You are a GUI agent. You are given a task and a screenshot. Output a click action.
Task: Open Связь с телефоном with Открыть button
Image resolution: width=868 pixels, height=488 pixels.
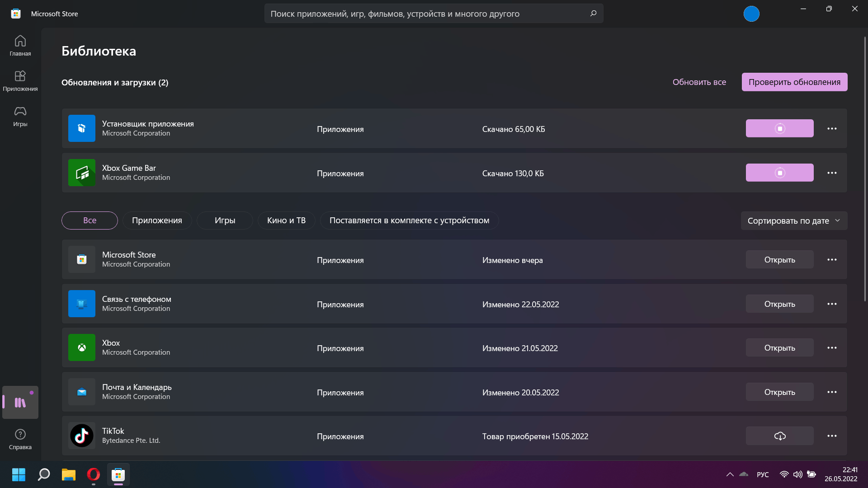point(779,304)
